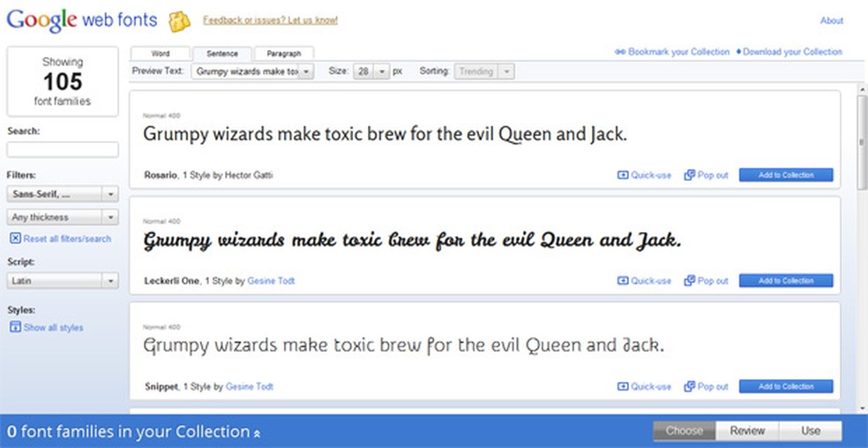
Task: Click the font families in your Collection text
Action: (129, 431)
